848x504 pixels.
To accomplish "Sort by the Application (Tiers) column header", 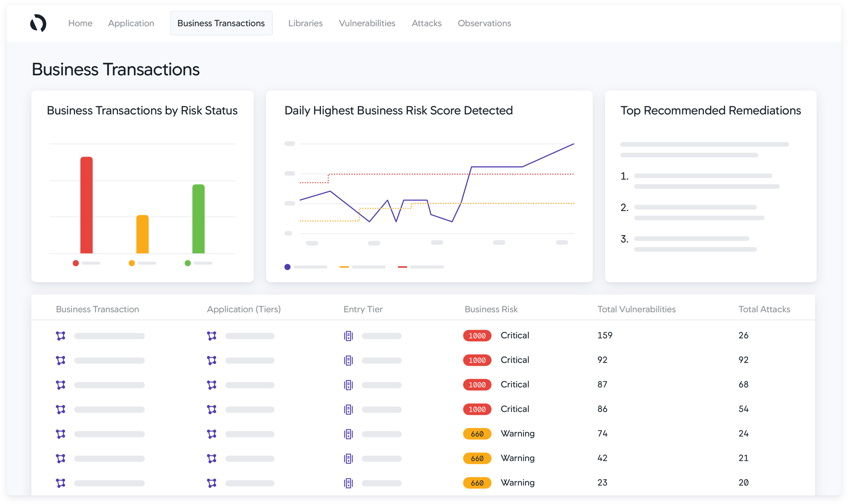I will tap(244, 309).
